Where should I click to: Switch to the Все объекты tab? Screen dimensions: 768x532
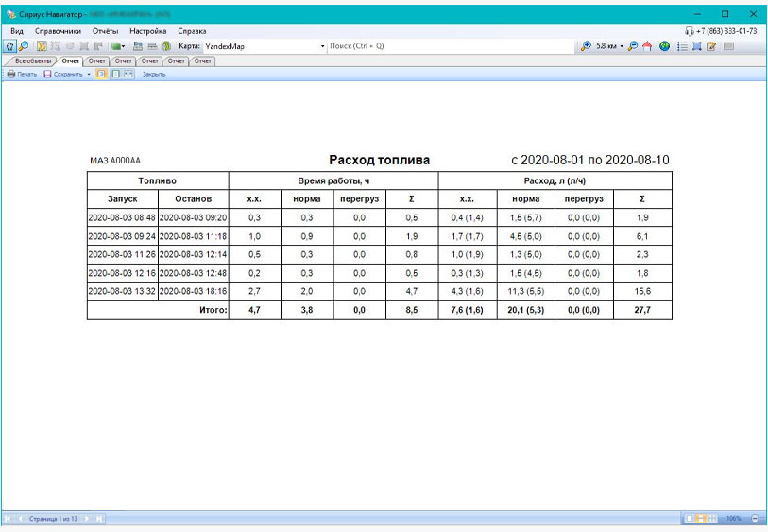pos(32,60)
